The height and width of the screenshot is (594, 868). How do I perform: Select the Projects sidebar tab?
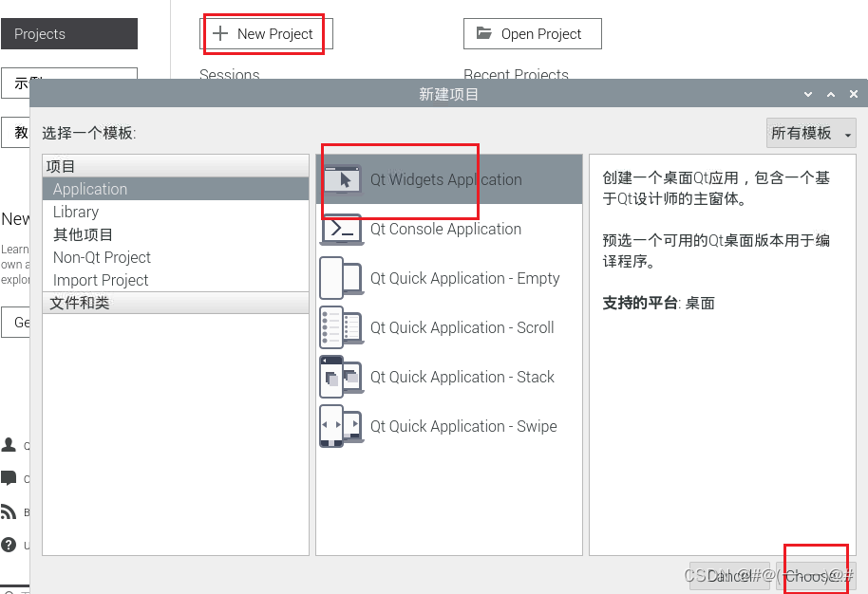pyautogui.click(x=69, y=34)
